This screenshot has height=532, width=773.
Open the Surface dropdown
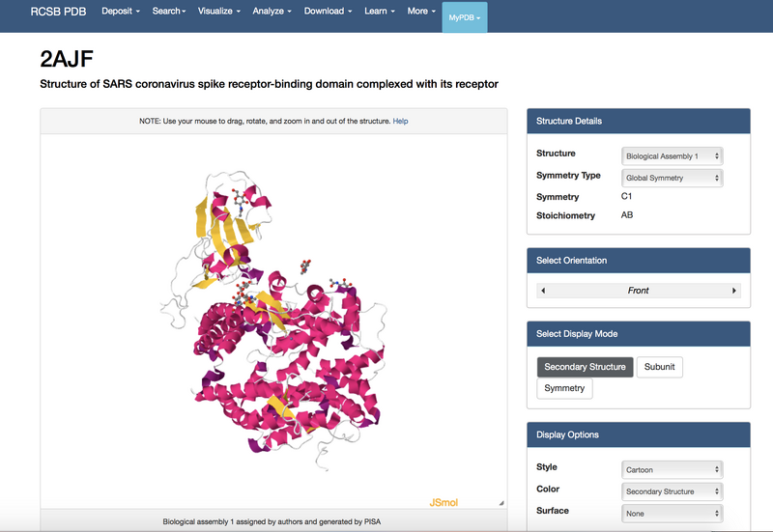(x=672, y=514)
